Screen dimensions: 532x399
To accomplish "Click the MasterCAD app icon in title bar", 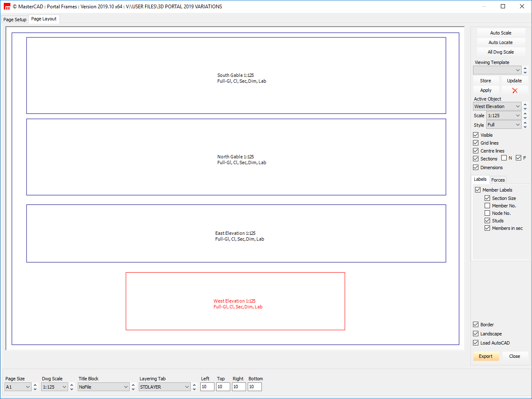I will click(7, 7).
